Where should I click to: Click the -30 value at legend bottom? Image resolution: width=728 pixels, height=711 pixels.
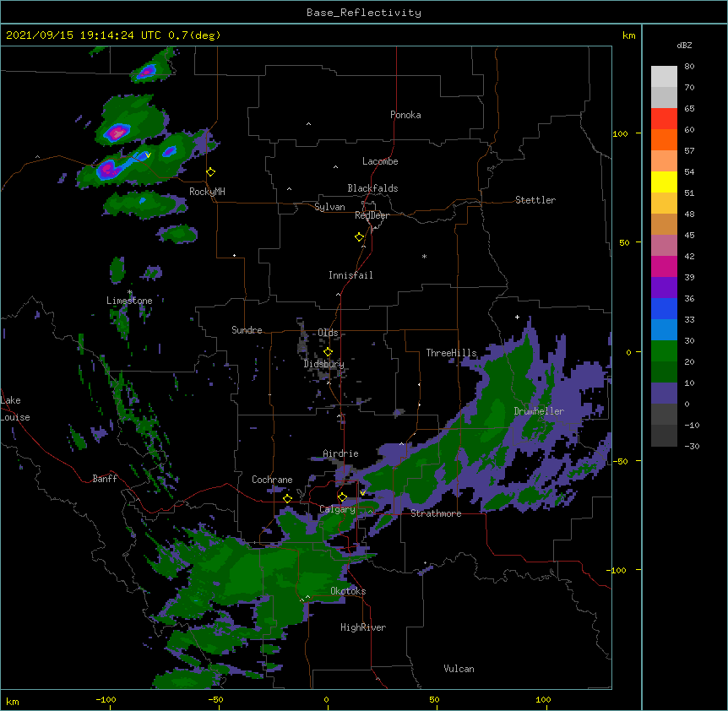pyautogui.click(x=692, y=446)
